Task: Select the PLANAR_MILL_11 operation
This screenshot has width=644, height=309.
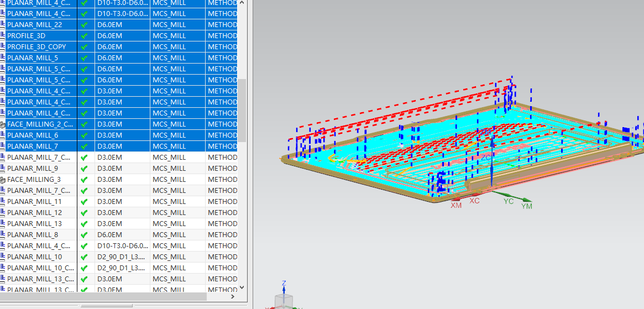Action: coord(34,202)
